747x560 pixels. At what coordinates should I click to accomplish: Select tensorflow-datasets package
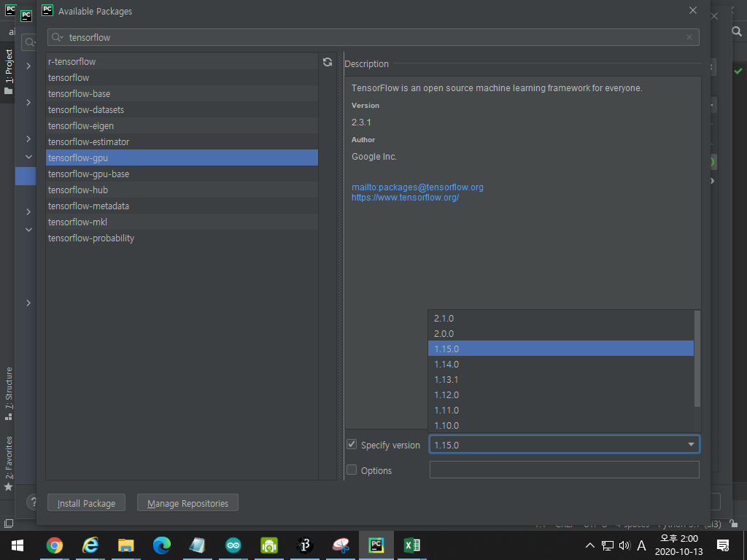click(x=182, y=109)
